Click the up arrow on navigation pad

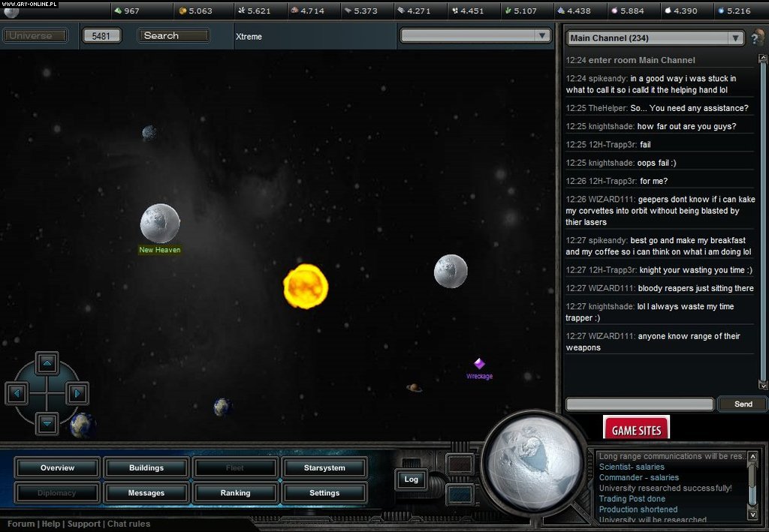pyautogui.click(x=47, y=364)
